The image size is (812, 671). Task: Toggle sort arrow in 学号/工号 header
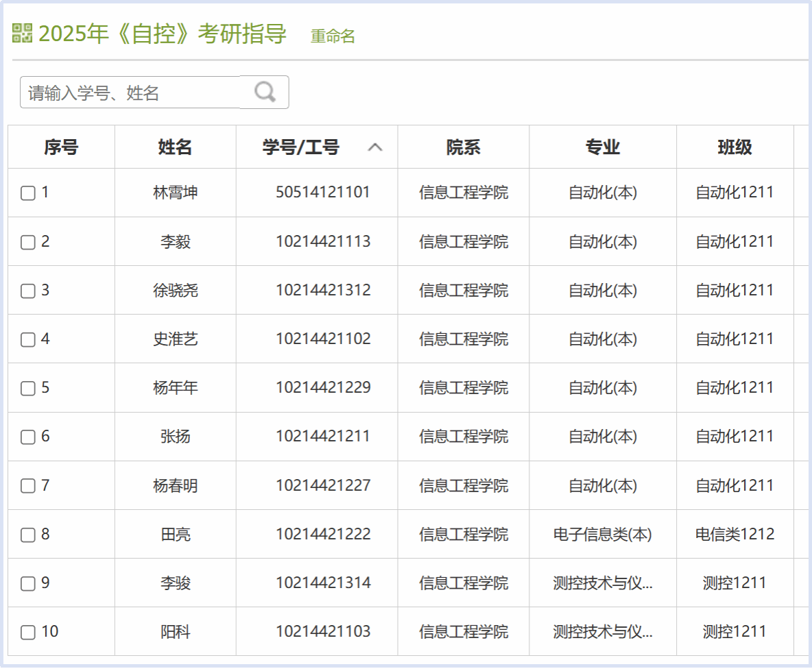coord(374,147)
